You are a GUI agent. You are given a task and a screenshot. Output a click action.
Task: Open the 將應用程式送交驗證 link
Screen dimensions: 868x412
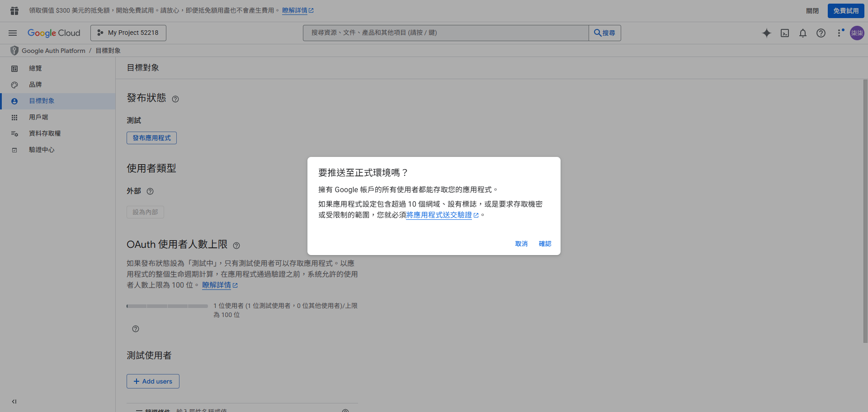pyautogui.click(x=439, y=215)
